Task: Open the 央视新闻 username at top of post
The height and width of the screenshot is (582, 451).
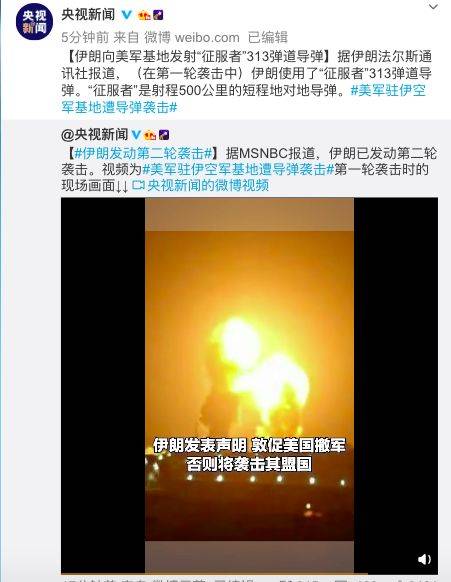Action: click(x=88, y=15)
